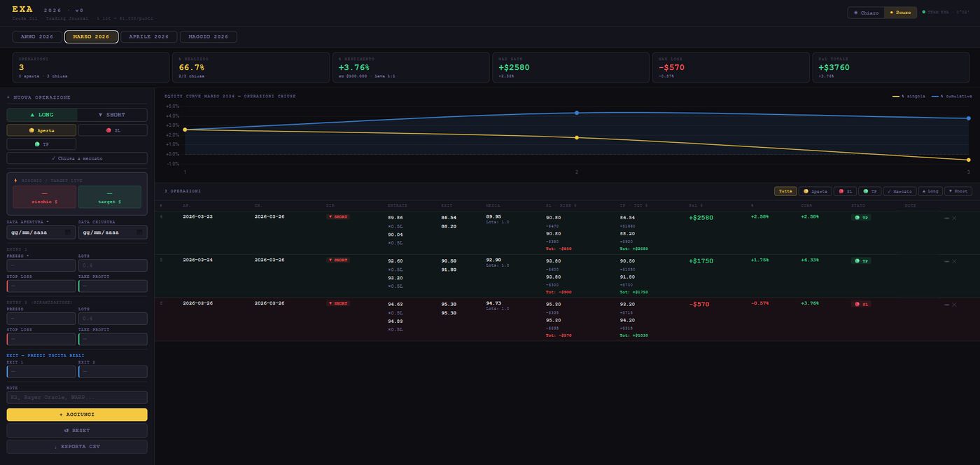Image resolution: width=980 pixels, height=465 pixels.
Task: Remove the losing -$570 trade via its X icon
Action: coord(954,305)
